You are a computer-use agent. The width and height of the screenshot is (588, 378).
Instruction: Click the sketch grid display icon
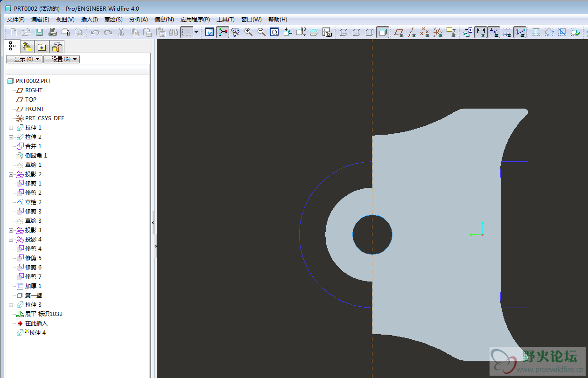click(x=507, y=32)
